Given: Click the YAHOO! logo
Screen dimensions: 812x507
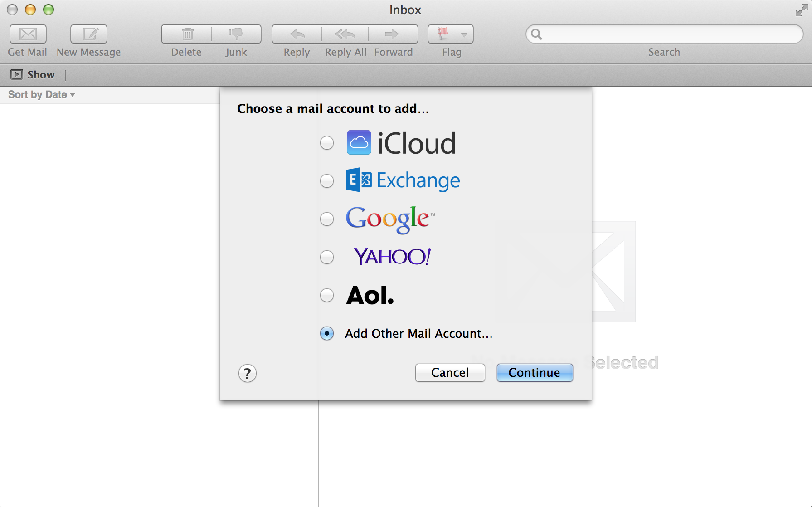Looking at the screenshot, I should 393,257.
